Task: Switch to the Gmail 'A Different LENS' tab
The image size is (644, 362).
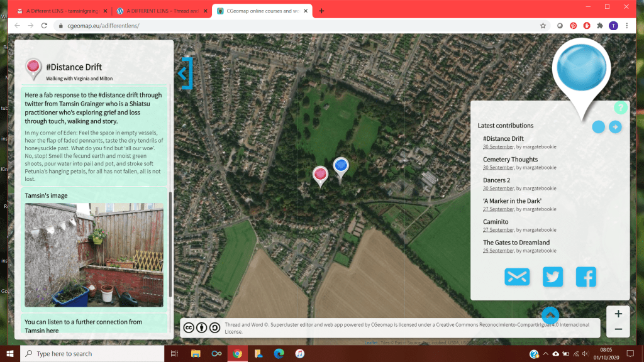Action: (x=60, y=11)
